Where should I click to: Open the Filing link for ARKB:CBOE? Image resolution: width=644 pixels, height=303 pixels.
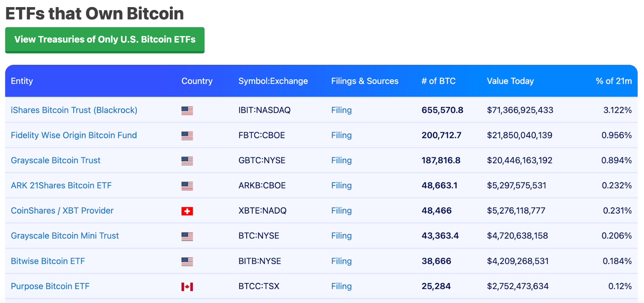click(341, 185)
